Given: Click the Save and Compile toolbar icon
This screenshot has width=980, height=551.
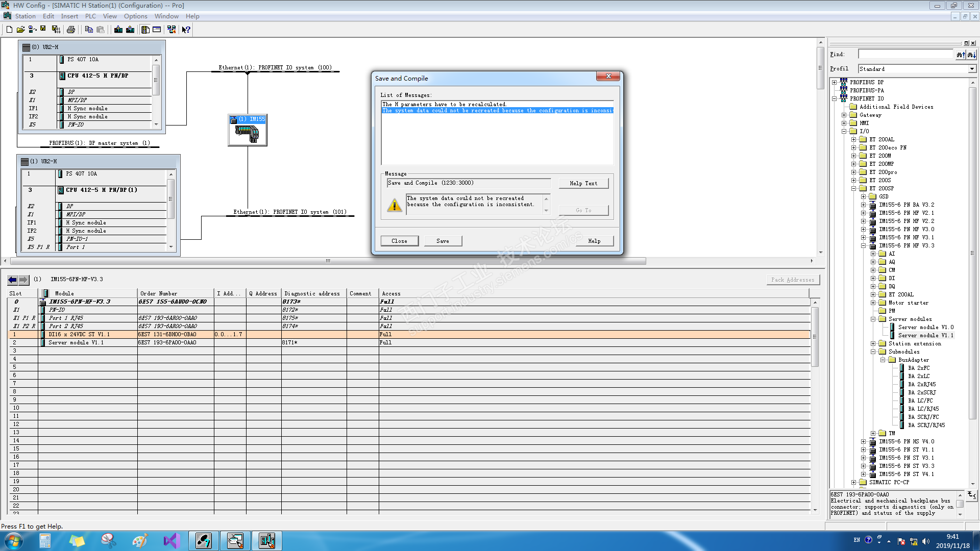Looking at the screenshot, I should (x=56, y=30).
